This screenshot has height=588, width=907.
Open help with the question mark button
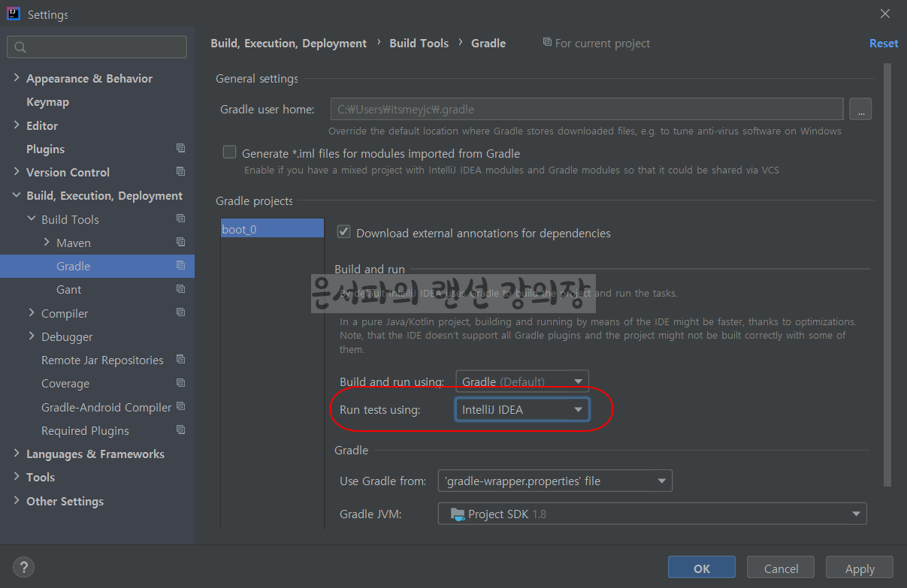pyautogui.click(x=24, y=567)
